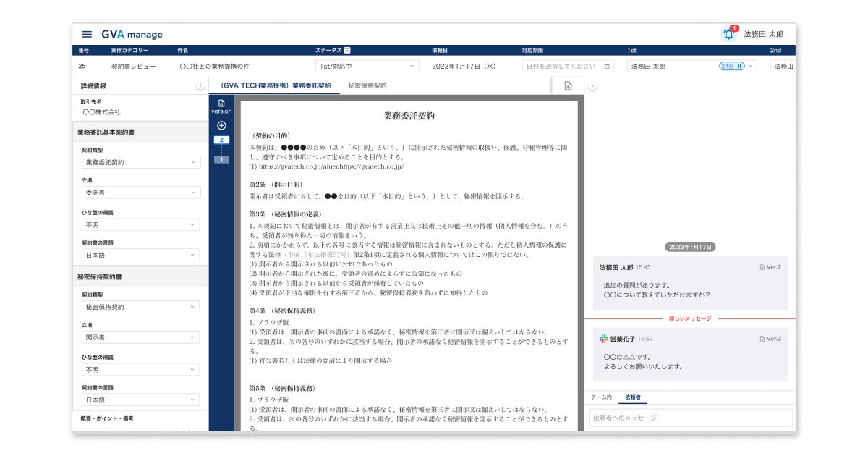Click the Slack icon beside 営業花子
The width and height of the screenshot is (868, 456).
pos(603,339)
